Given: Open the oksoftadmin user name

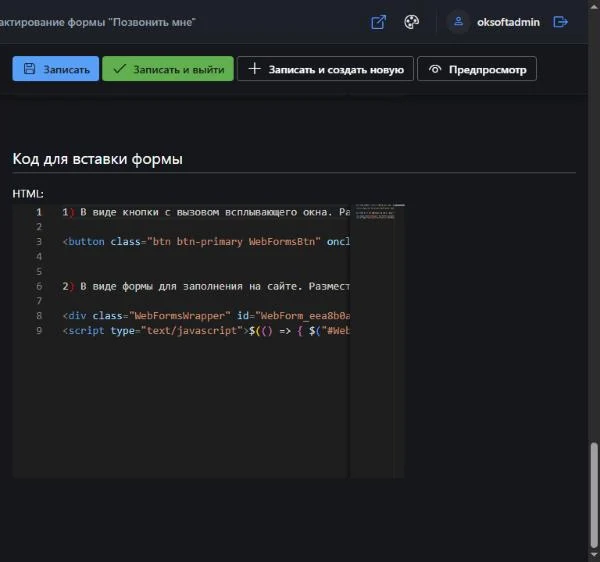Looking at the screenshot, I should point(508,23).
